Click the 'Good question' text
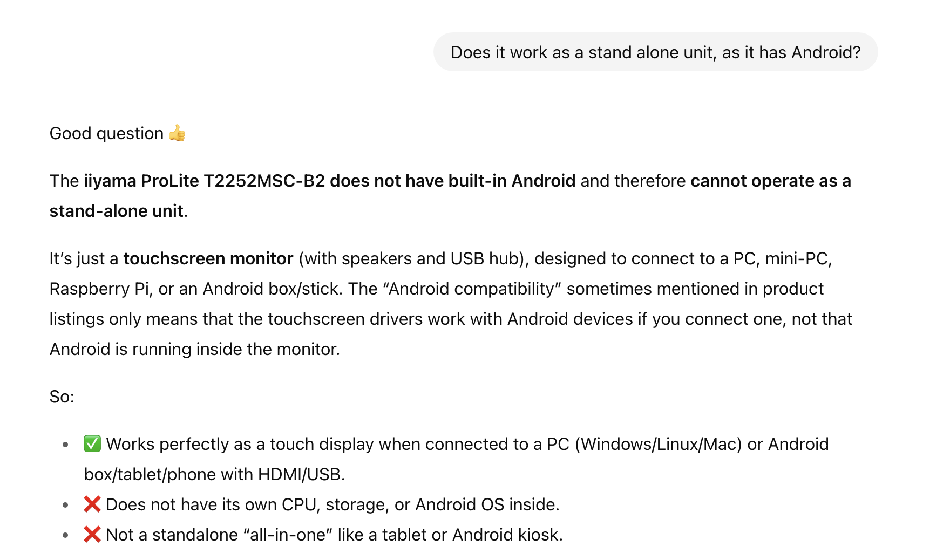The image size is (950, 560). pyautogui.click(x=106, y=133)
